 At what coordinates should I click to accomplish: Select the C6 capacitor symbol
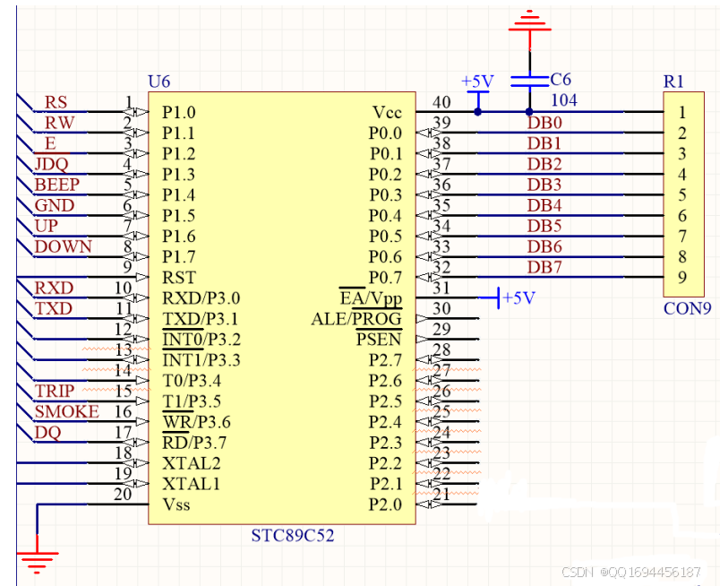pyautogui.click(x=529, y=82)
